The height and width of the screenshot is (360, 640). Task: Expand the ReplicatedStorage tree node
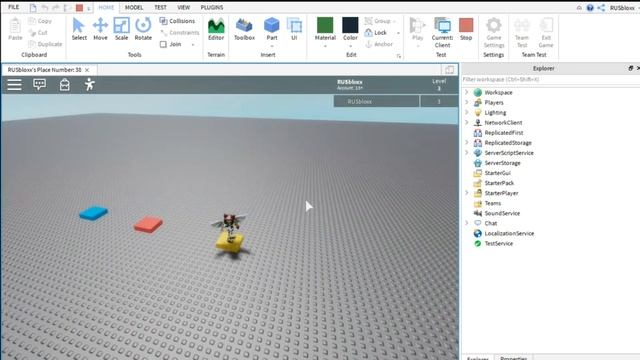[467, 142]
